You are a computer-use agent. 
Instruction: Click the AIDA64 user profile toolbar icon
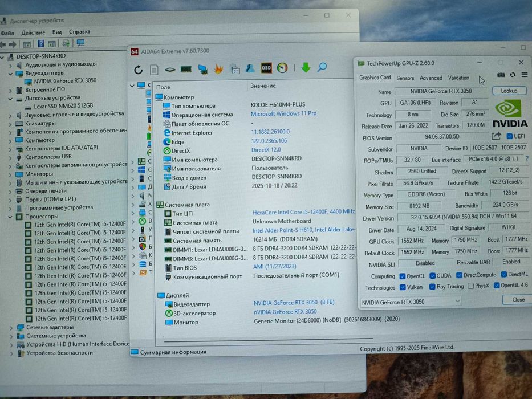pos(250,68)
